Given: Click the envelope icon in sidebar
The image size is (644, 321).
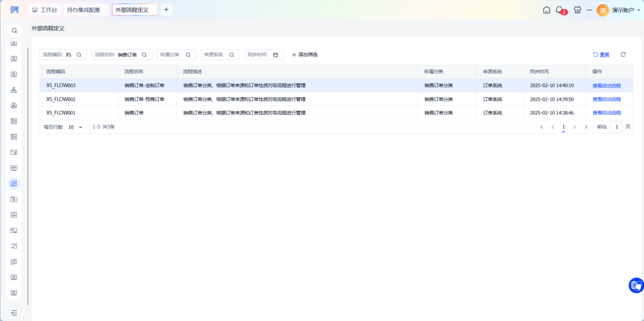Looking at the screenshot, I should [14, 152].
